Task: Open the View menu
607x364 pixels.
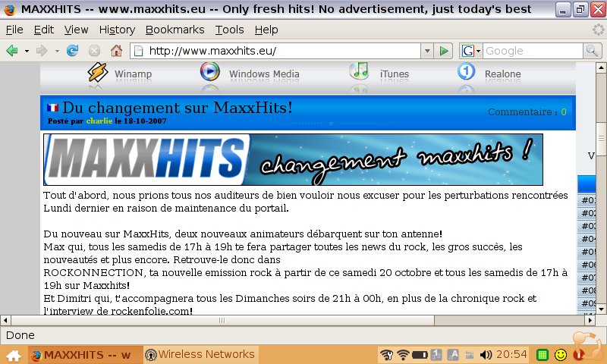Action: tap(77, 30)
